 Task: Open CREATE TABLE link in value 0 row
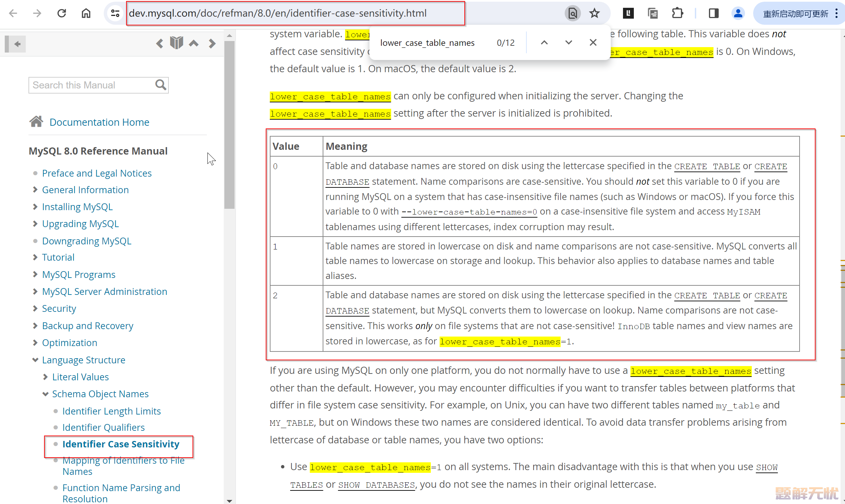pos(707,166)
